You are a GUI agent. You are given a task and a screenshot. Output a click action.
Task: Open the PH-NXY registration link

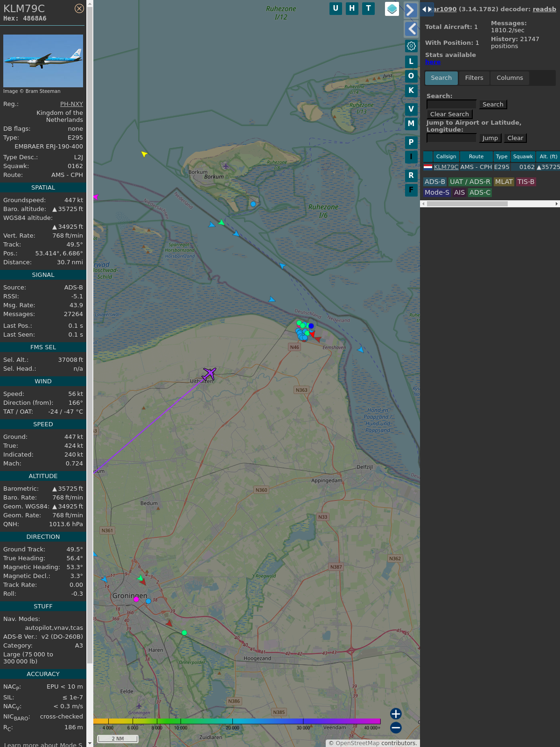click(71, 104)
